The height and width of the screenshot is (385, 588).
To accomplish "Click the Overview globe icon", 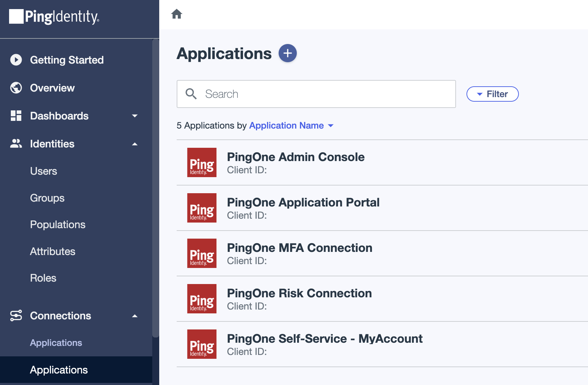I will 16,88.
